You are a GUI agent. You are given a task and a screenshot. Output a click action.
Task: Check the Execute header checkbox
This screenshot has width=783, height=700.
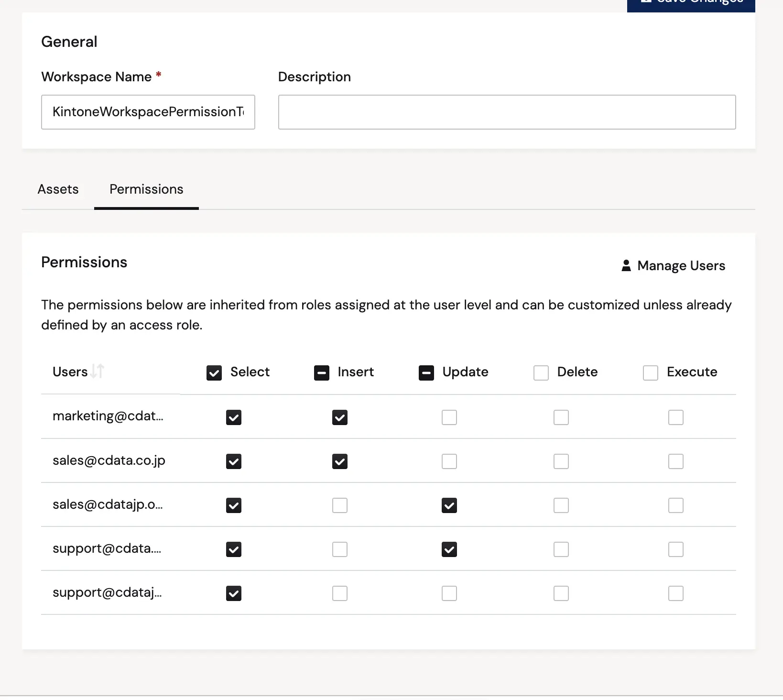(x=651, y=373)
